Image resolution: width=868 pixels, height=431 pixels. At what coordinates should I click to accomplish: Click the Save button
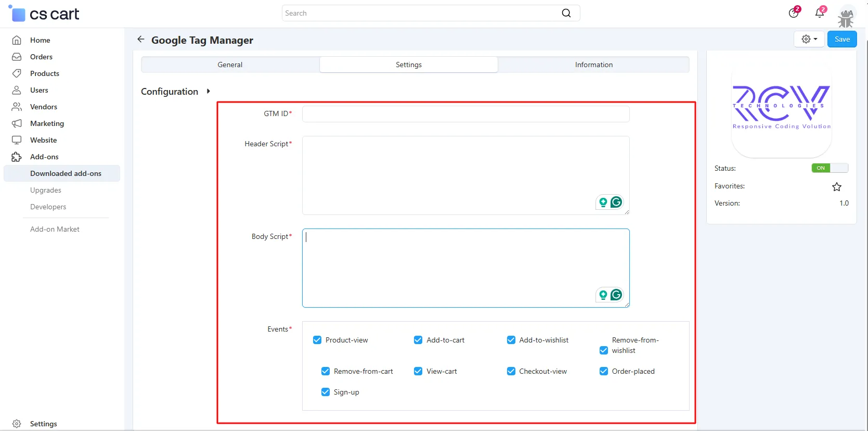pyautogui.click(x=841, y=39)
